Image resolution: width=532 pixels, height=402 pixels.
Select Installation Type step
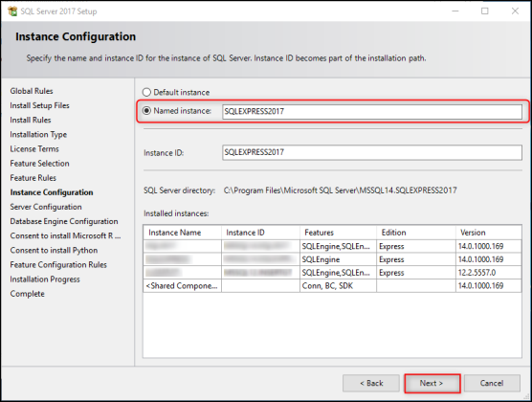38,134
